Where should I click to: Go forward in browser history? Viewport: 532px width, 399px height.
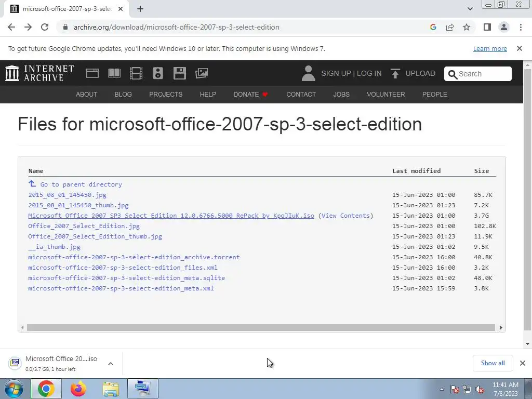tap(28, 27)
